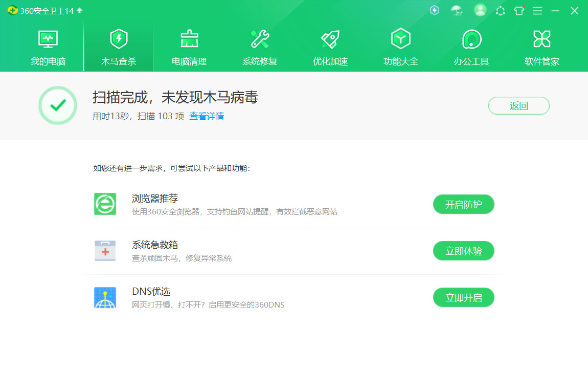Switch to 软件管家 tab
588x371 pixels.
click(x=542, y=48)
